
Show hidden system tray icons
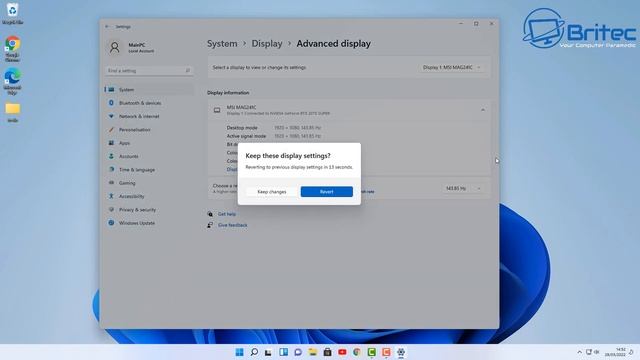(580, 352)
